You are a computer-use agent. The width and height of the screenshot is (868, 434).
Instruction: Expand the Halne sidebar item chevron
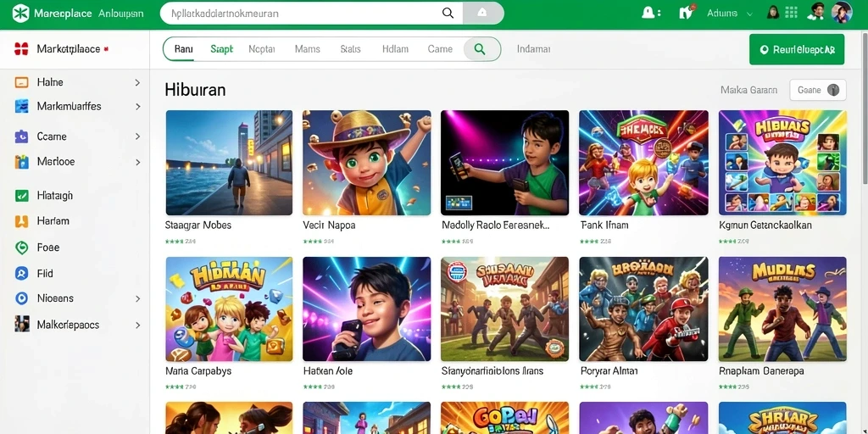click(x=137, y=82)
